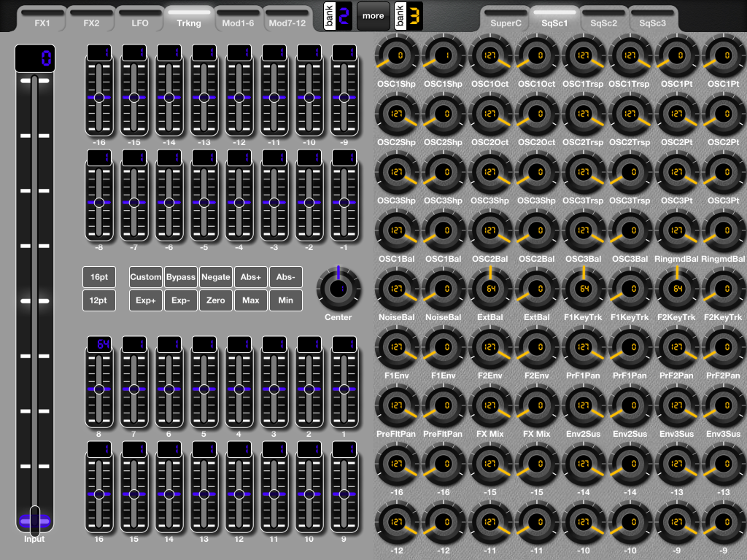
Task: Apply the Bypass tracking preset
Action: tap(181, 277)
